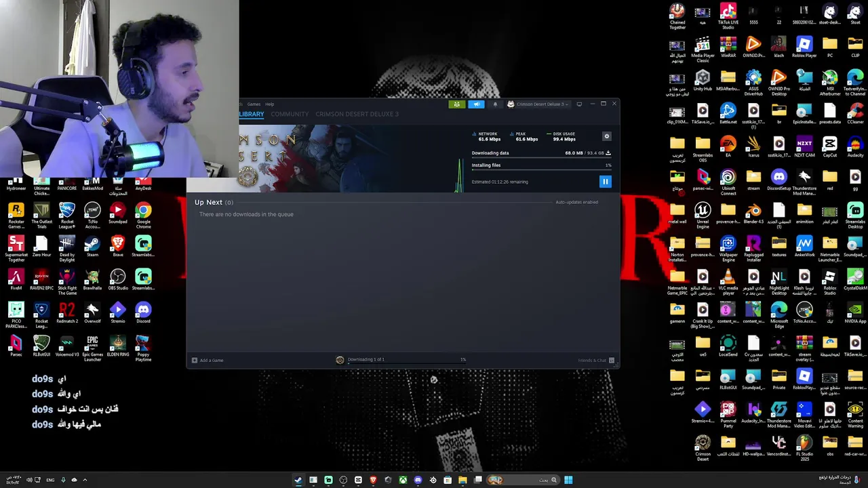Screen dimensions: 868x488
Task: Select TikTok LIVE Studio desktop icon
Action: pos(728,16)
